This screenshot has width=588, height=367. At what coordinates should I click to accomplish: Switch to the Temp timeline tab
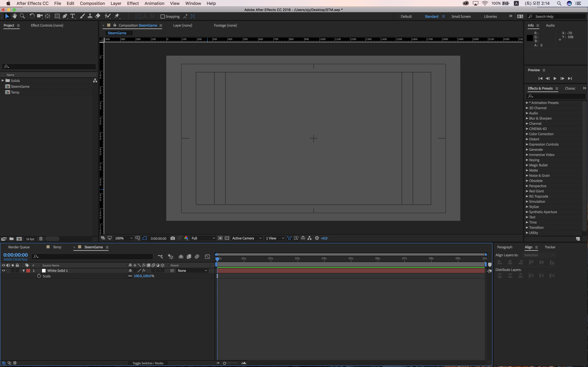pos(57,247)
